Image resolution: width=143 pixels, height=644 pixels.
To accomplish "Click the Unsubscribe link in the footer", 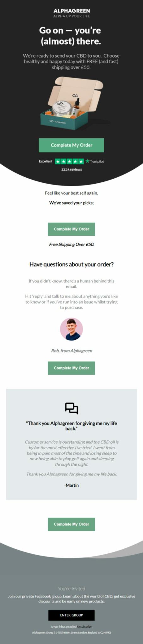I will (x=84, y=626).
